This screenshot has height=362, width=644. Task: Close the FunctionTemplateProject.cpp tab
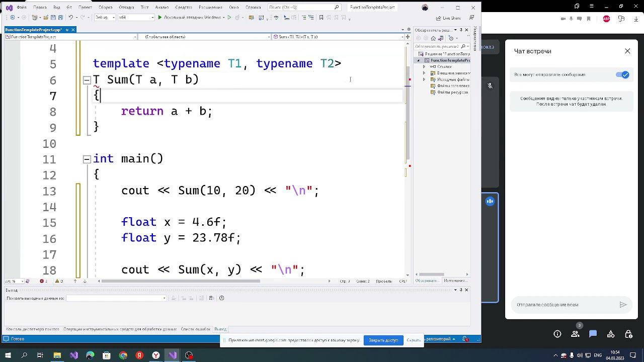pyautogui.click(x=73, y=30)
